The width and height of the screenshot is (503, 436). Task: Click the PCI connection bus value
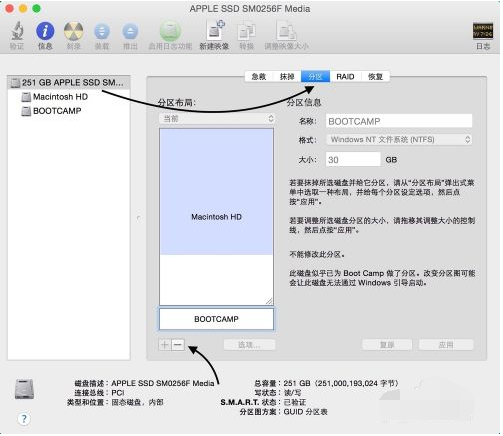click(118, 393)
